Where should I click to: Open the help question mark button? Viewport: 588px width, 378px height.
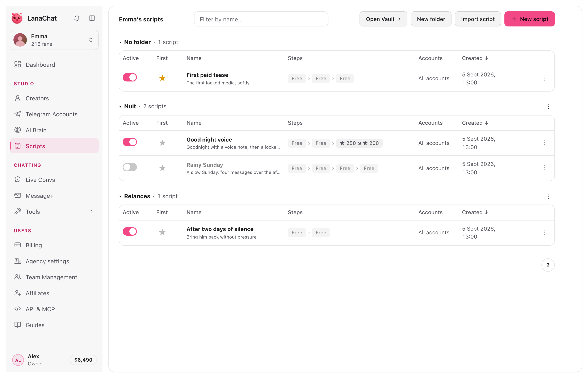pos(548,265)
